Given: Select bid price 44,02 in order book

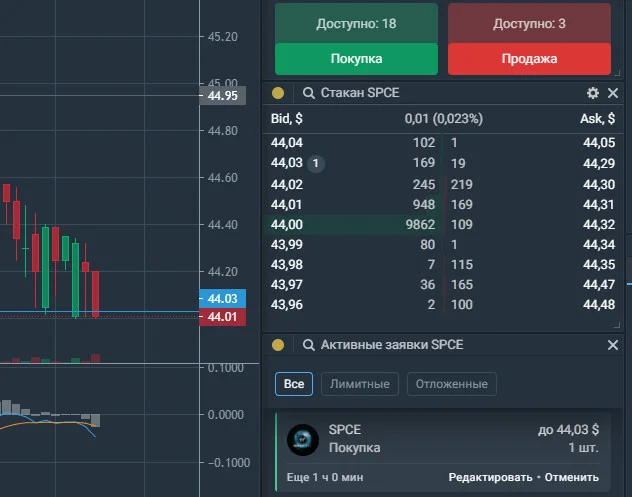Looking at the screenshot, I should pos(287,185).
